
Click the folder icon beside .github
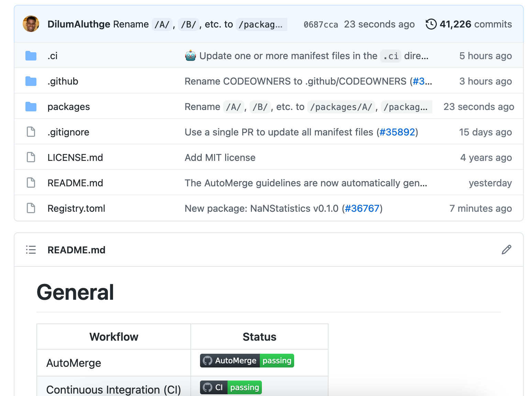pos(31,81)
